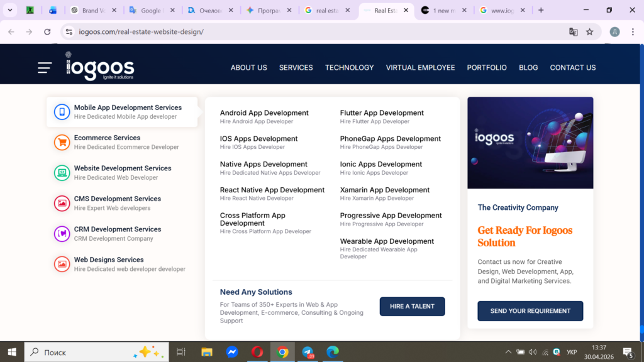
Task: Open the Google Translate icon in the address bar
Action: click(574, 31)
